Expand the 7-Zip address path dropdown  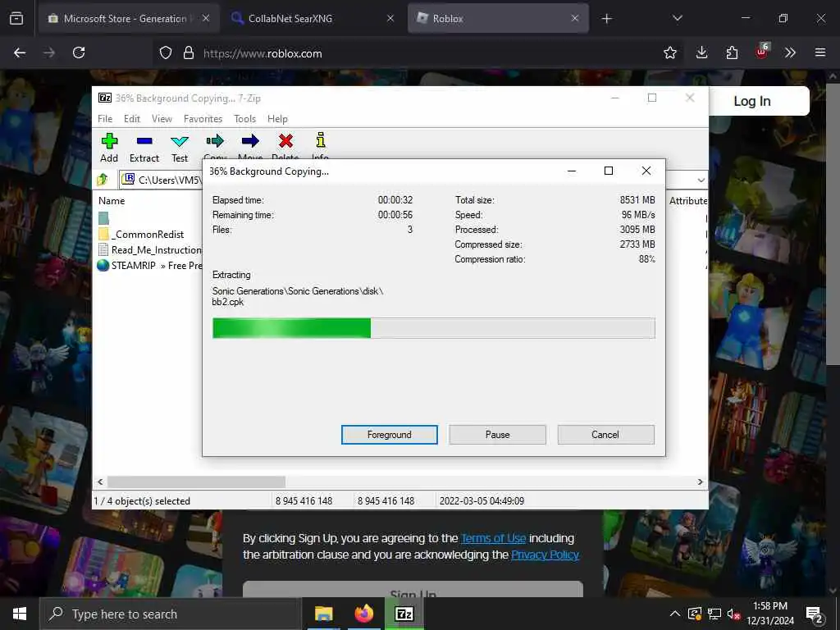[701, 180]
